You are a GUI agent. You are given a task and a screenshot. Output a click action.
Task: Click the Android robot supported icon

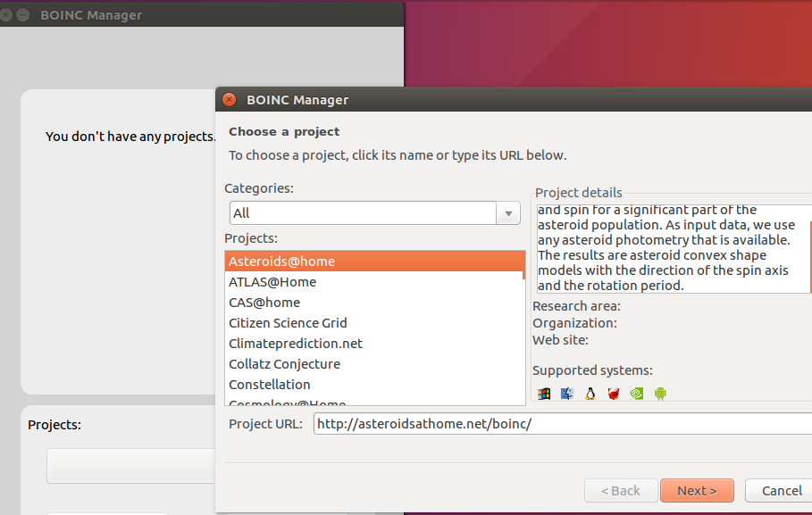click(660, 394)
